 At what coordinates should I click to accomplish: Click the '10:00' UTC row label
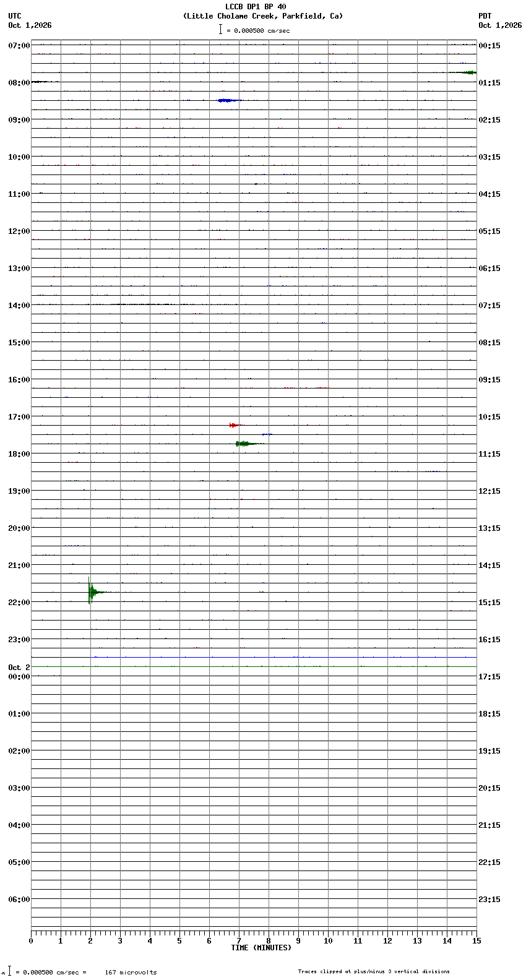pos(19,157)
